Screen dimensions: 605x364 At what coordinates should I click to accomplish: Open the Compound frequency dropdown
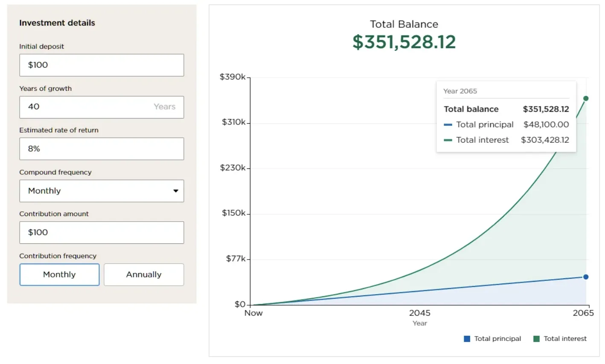(x=102, y=191)
